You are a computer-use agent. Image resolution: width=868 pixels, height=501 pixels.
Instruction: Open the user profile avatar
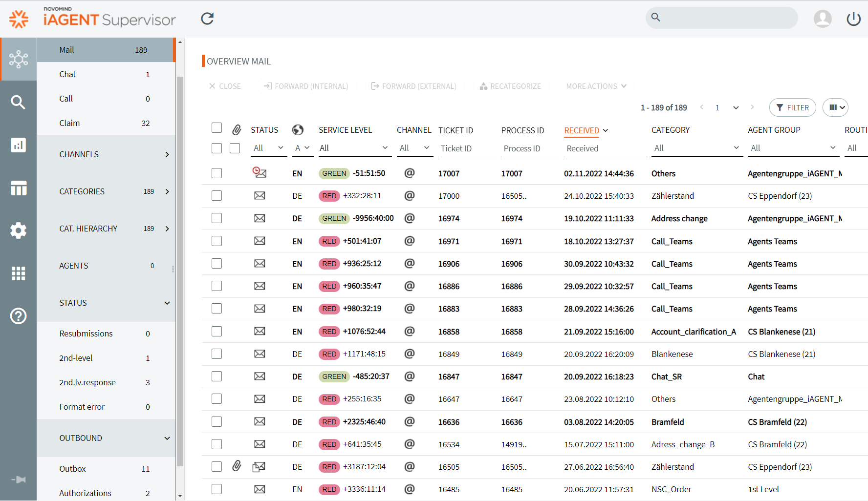pos(822,19)
